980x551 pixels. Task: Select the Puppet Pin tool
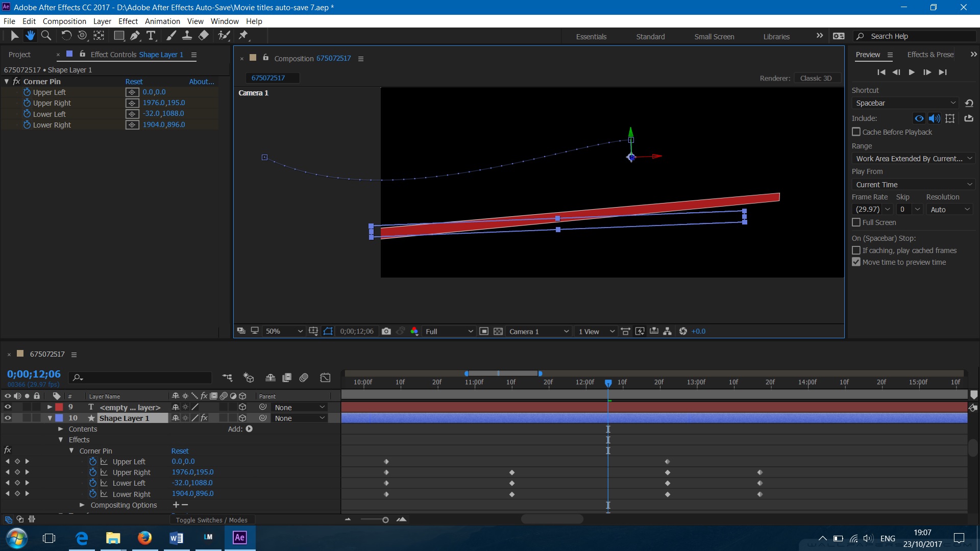pos(243,36)
